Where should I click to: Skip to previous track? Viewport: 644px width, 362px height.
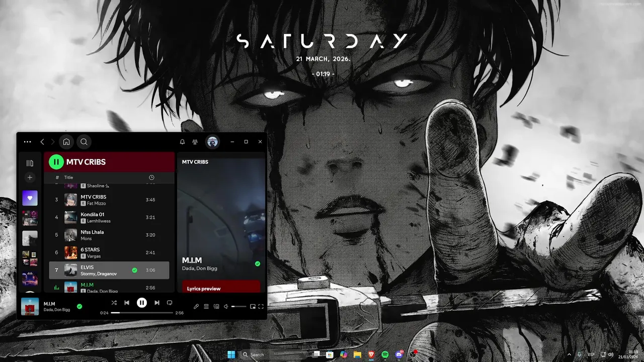(x=127, y=303)
